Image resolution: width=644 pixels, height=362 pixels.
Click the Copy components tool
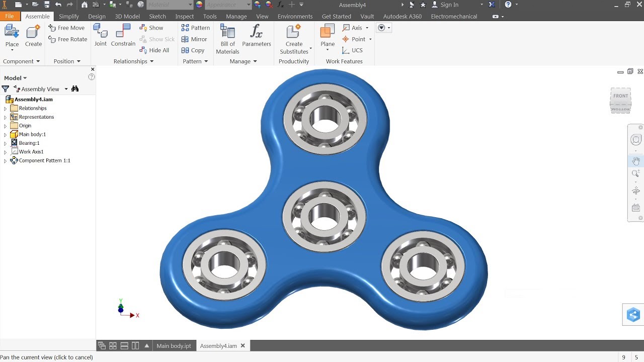point(193,50)
